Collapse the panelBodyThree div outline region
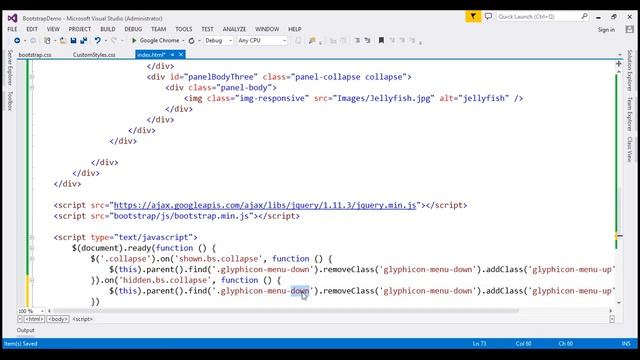 click(x=32, y=77)
